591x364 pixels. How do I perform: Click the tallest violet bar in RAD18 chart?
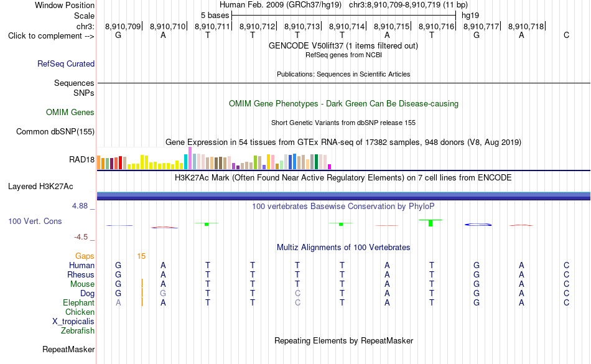coord(190,158)
